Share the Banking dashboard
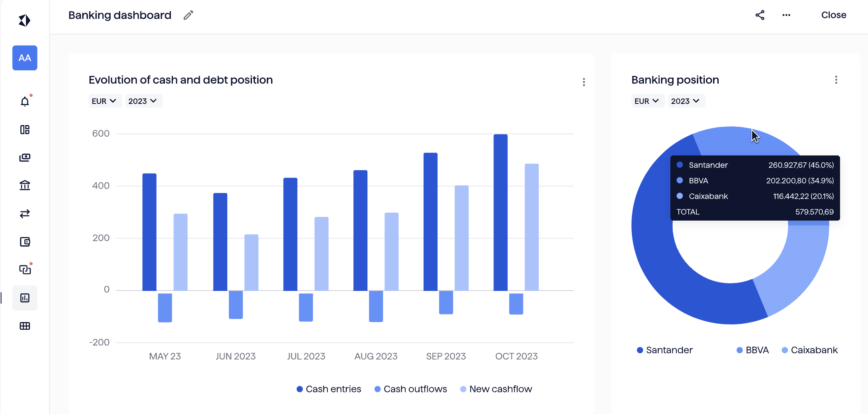 [x=760, y=15]
